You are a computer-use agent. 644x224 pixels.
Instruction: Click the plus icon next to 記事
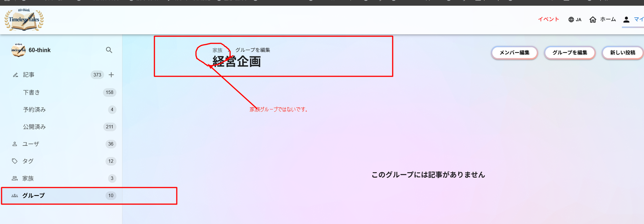pyautogui.click(x=111, y=75)
